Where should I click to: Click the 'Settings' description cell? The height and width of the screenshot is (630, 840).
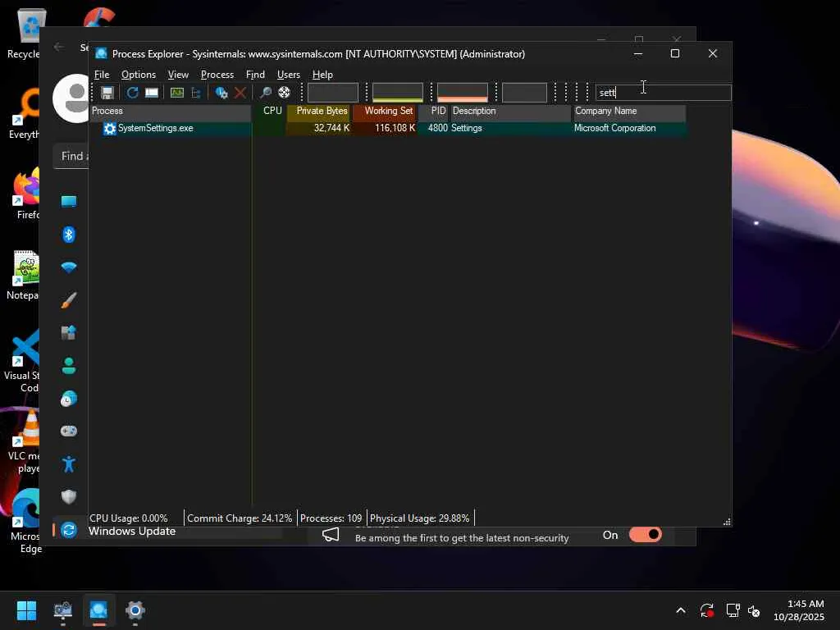[467, 129]
